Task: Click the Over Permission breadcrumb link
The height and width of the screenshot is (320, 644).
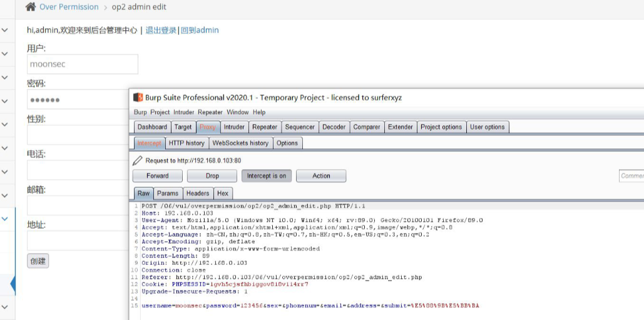Action: (69, 7)
